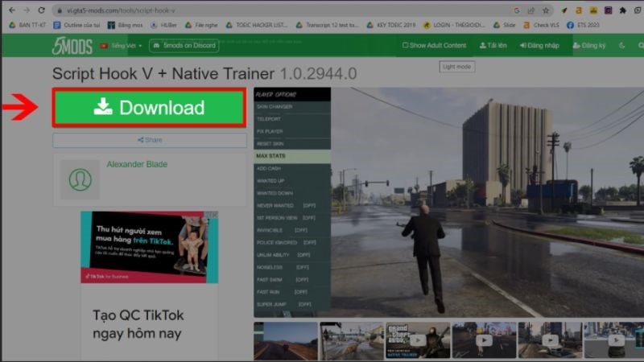Screen dimensions: 644x362
Task: Click Đăng nhập login link
Action: point(539,46)
